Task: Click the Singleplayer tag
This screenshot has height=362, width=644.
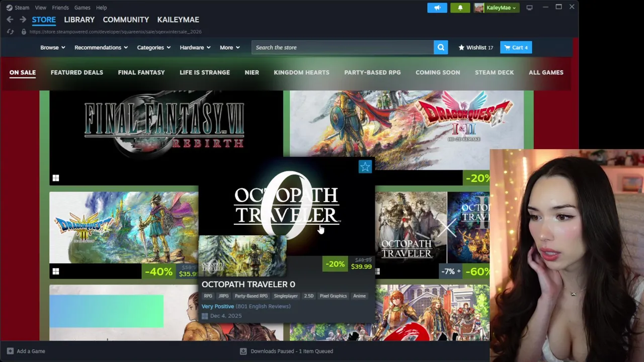Action: pos(286,296)
